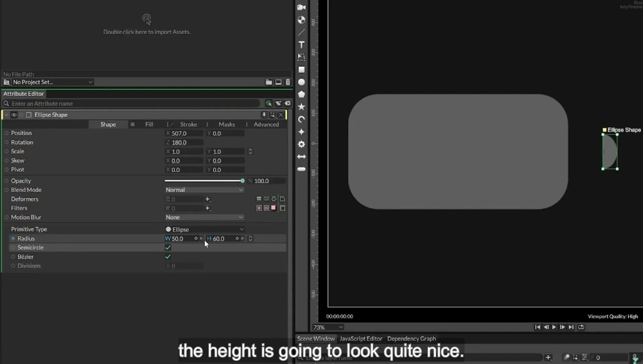Click the Opacity slider handle
This screenshot has height=364, width=643.
coord(242,181)
